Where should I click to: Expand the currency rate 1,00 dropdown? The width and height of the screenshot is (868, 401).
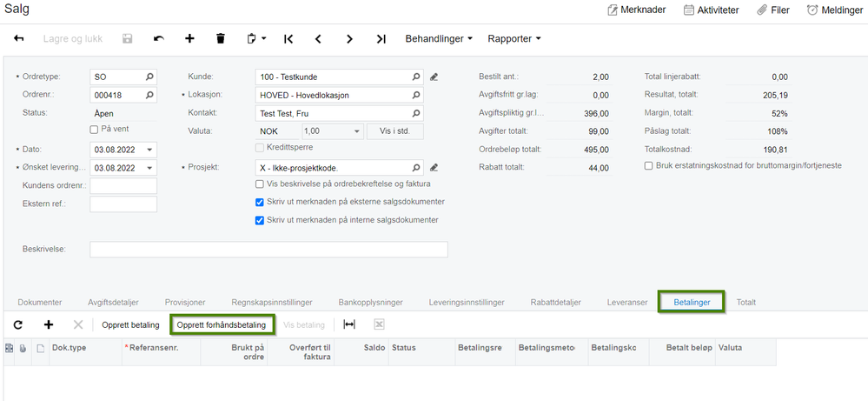tap(356, 131)
